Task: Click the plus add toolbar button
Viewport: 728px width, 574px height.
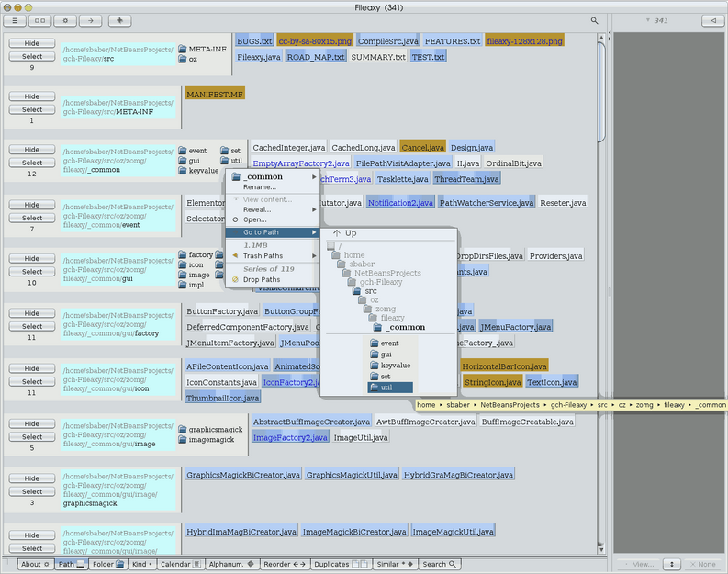Action: [x=119, y=20]
